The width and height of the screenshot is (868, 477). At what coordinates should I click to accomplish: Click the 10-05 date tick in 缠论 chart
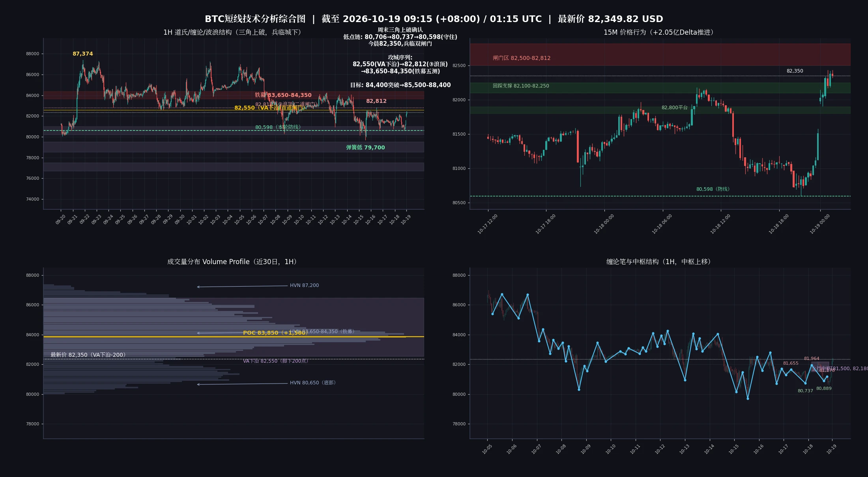[487, 449]
